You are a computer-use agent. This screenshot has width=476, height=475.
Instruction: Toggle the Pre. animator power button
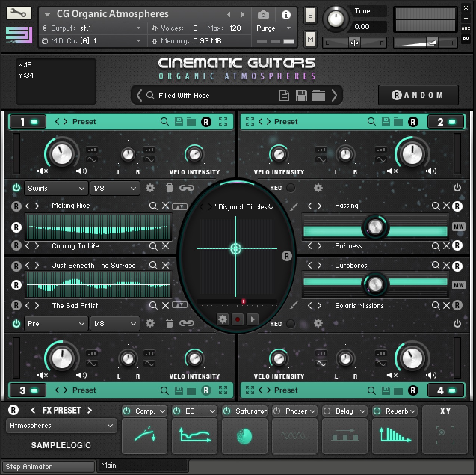[x=16, y=323]
